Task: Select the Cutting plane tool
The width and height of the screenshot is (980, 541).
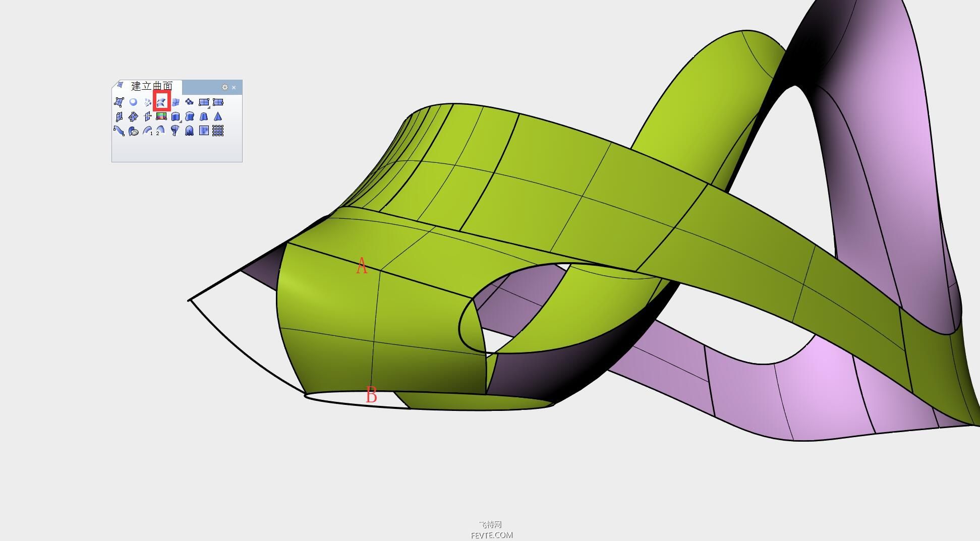Action: pos(147,116)
